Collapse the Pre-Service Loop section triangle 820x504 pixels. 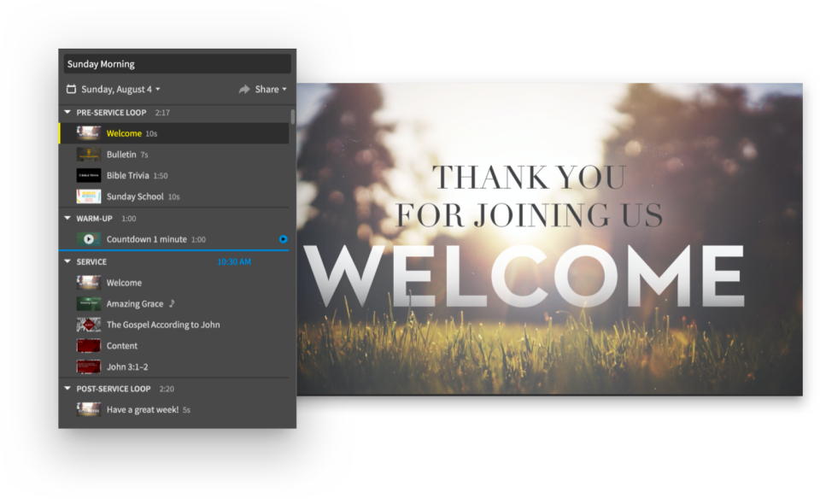[67, 112]
